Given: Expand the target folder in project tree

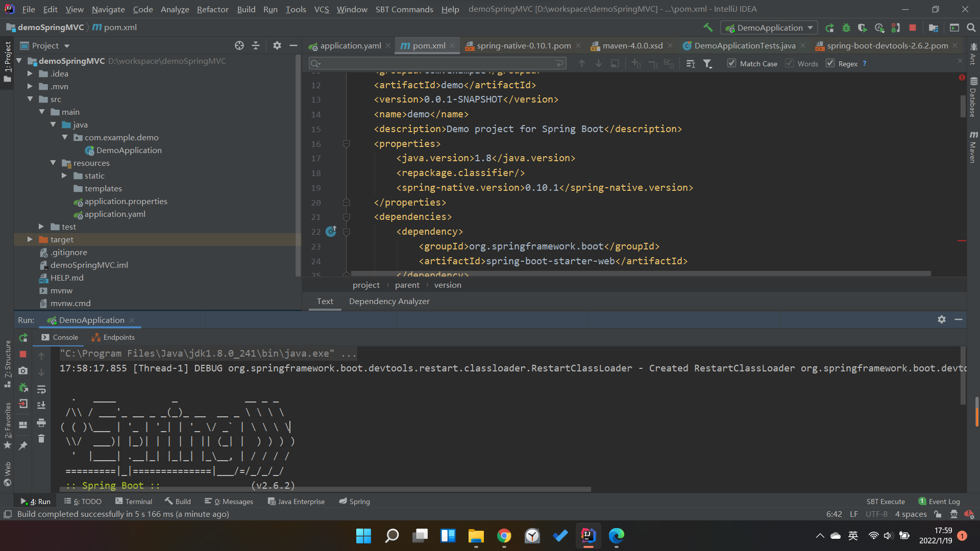Looking at the screenshot, I should pos(30,239).
